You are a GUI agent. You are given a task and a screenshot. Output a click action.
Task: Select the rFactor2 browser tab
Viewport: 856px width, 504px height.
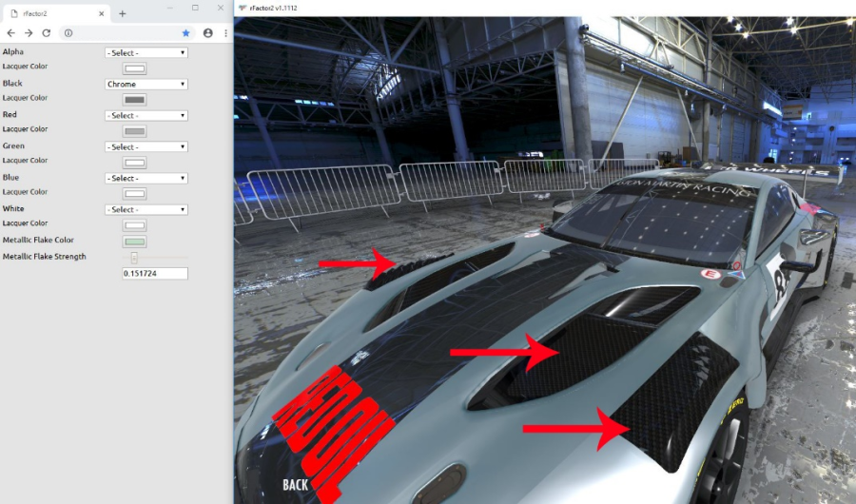pyautogui.click(x=54, y=13)
